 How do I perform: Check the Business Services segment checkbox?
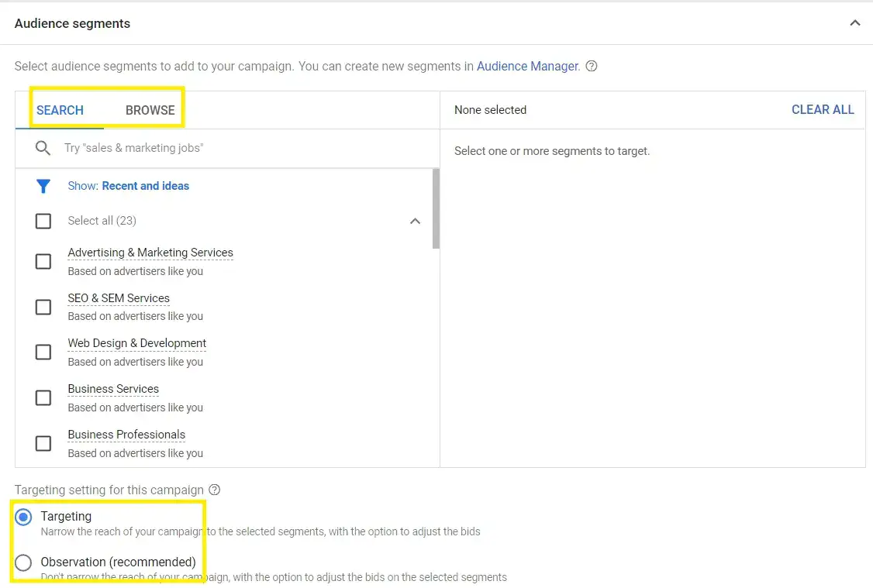[43, 397]
